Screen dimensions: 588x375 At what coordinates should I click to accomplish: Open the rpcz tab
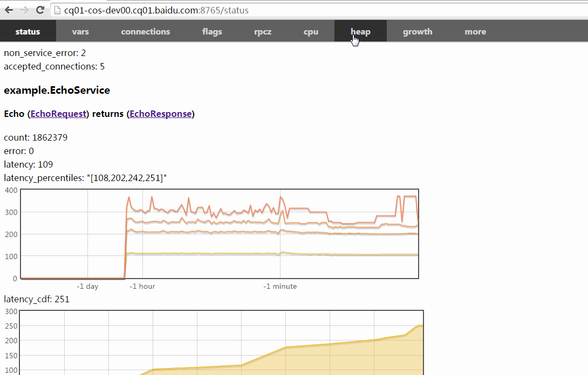(263, 31)
